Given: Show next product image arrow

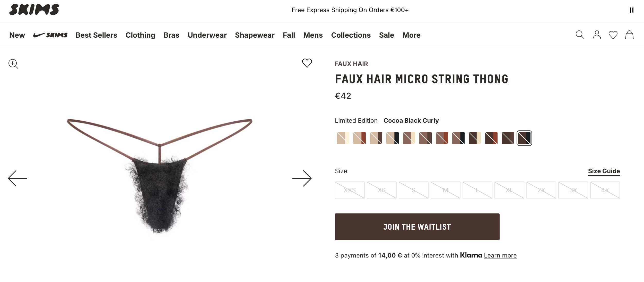Looking at the screenshot, I should (302, 178).
